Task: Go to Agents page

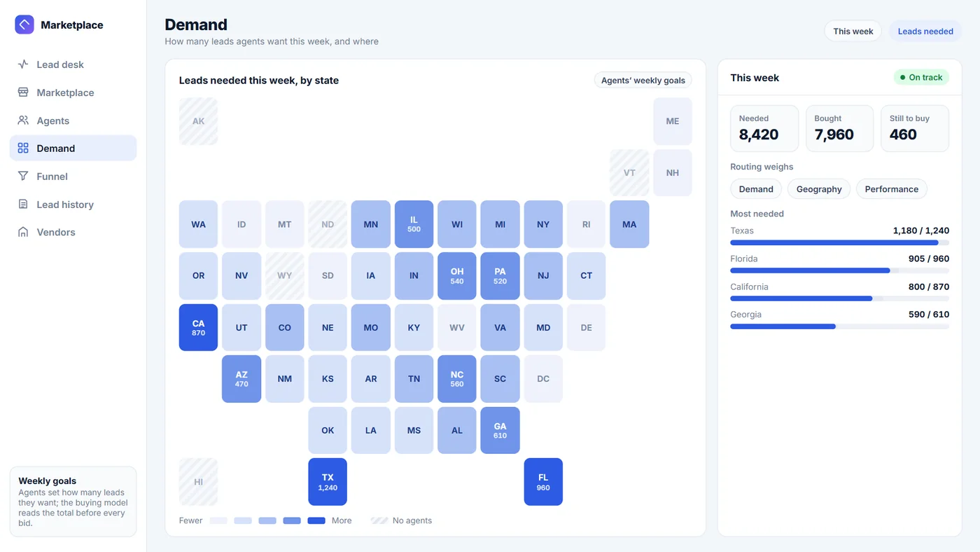Action: (73, 120)
